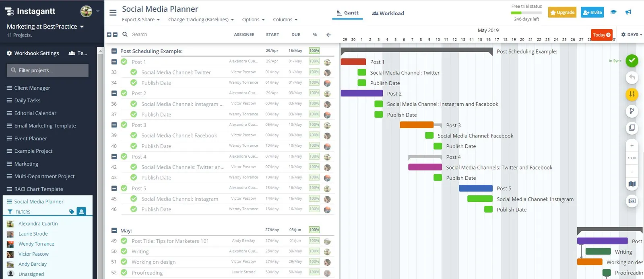This screenshot has height=279, width=644.
Task: Open the DAYS zoom-level dropdown
Action: point(632,35)
